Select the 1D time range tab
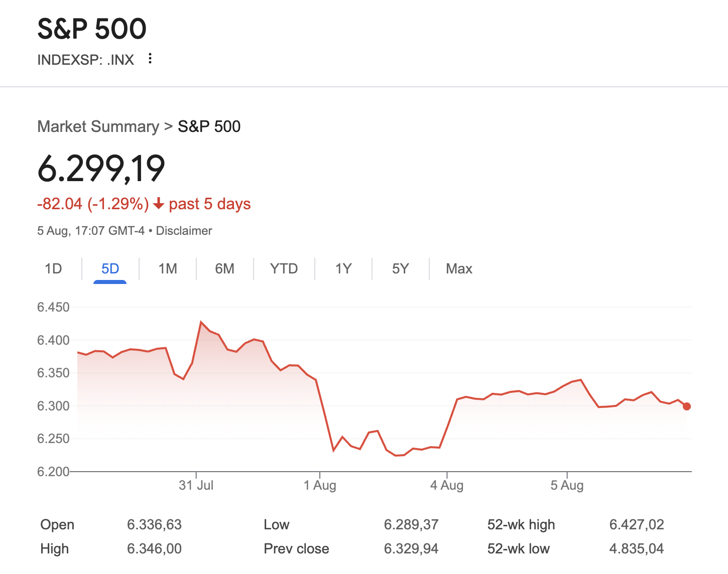The height and width of the screenshot is (574, 728). tap(53, 269)
